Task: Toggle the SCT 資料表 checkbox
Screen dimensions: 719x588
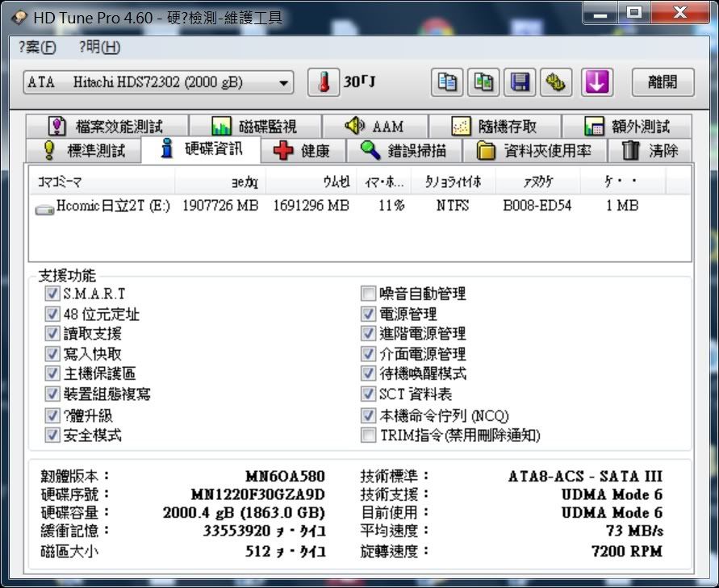Action: point(368,394)
